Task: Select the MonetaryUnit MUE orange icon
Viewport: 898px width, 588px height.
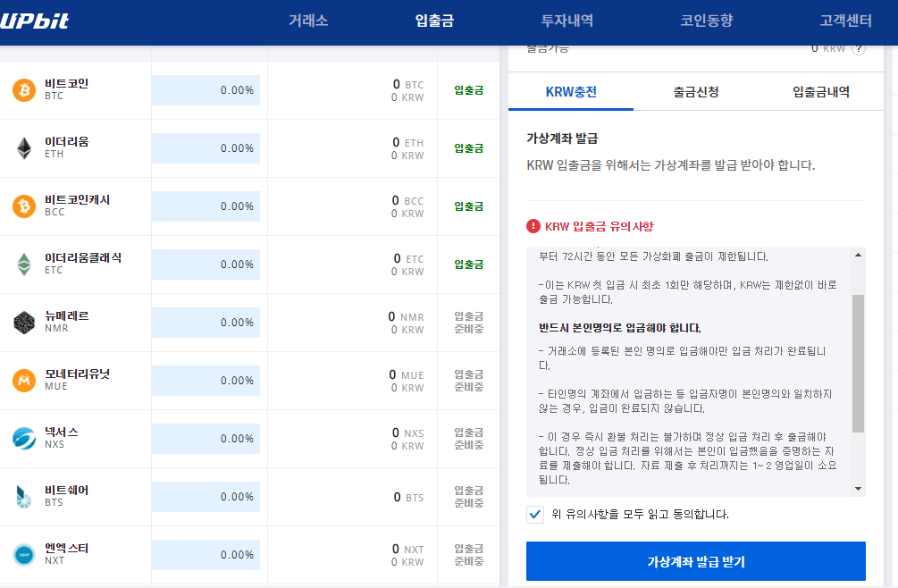Action: click(23, 380)
